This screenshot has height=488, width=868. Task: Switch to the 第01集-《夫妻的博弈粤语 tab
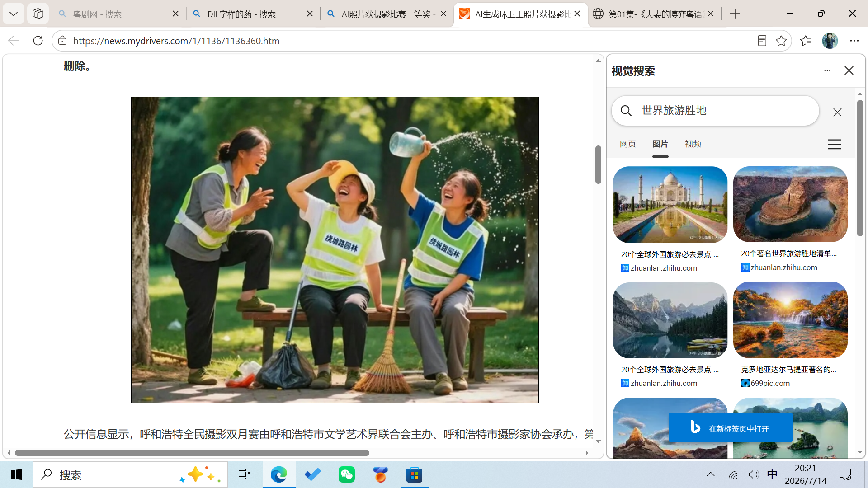(655, 14)
